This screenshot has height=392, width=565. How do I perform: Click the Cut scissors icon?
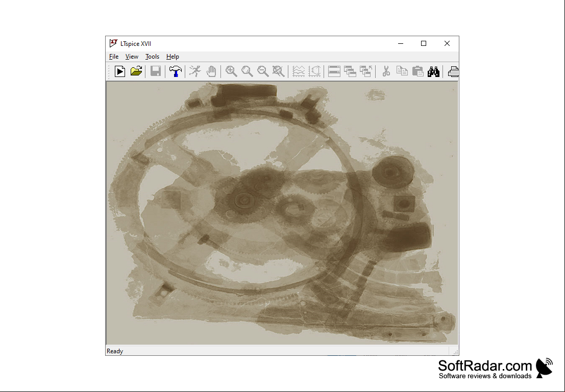click(386, 71)
